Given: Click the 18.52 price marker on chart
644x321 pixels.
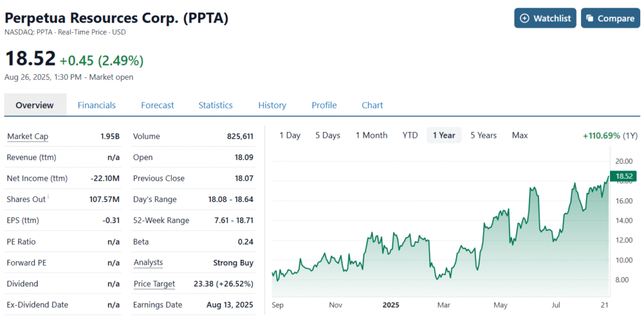Looking at the screenshot, I should (624, 177).
